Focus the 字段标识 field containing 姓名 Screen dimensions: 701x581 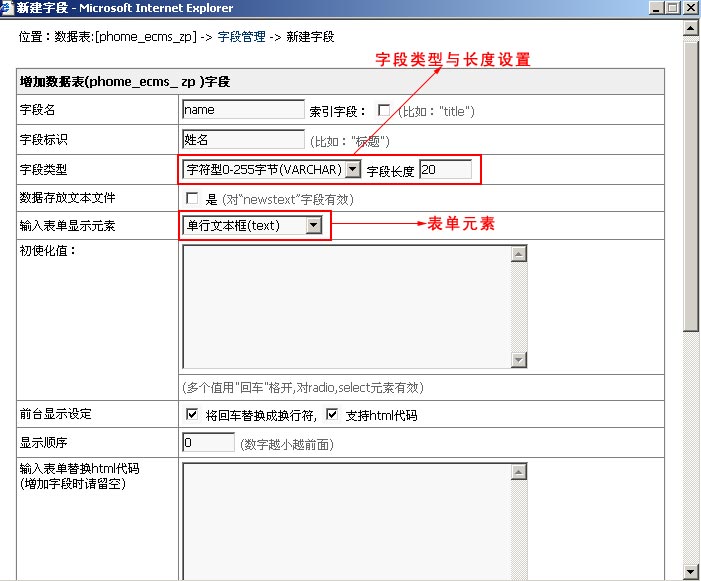[243, 140]
